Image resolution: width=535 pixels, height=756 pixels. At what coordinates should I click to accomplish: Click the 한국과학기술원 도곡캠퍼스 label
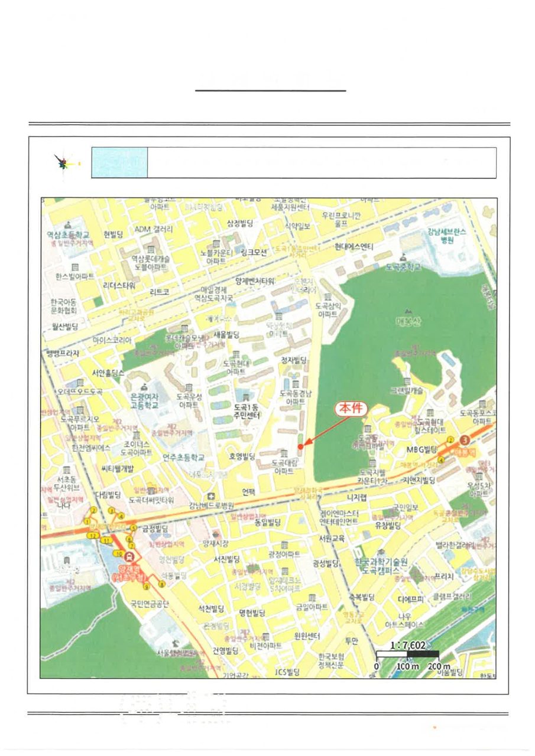381,566
